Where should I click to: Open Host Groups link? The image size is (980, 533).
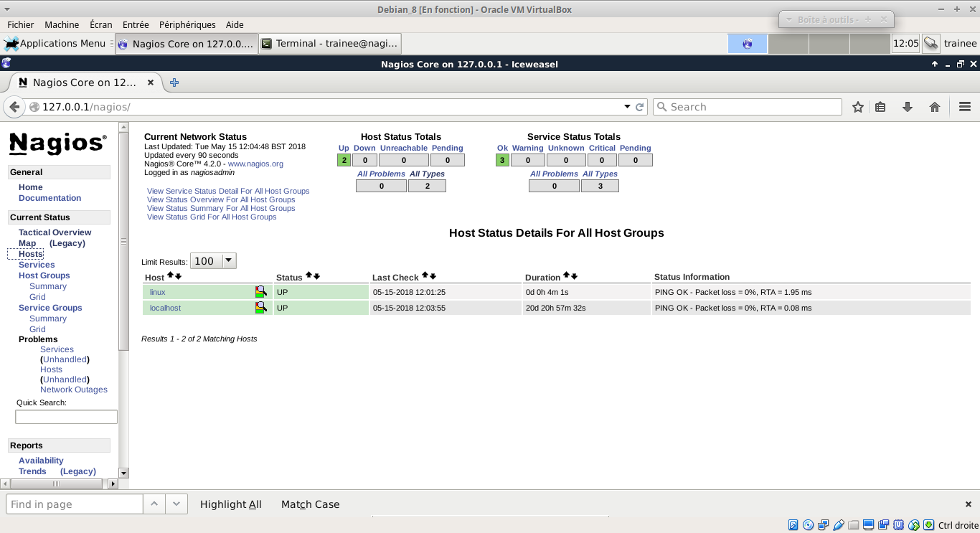pyautogui.click(x=44, y=275)
